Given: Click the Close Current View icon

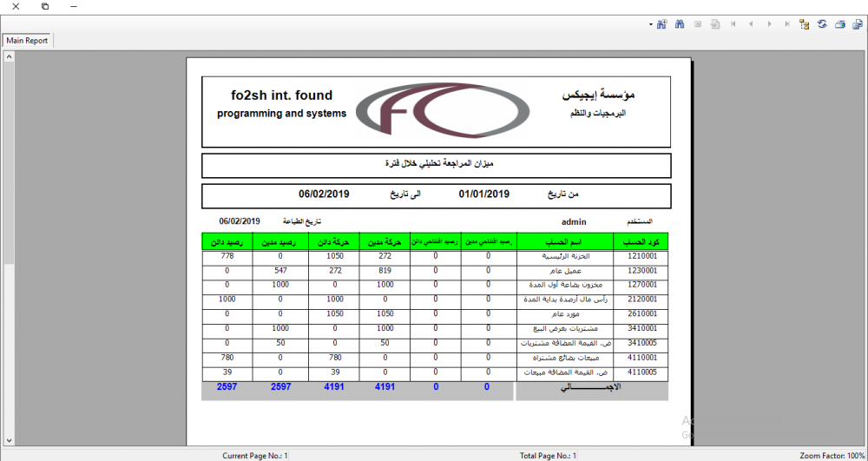Looking at the screenshot, I should (698, 24).
